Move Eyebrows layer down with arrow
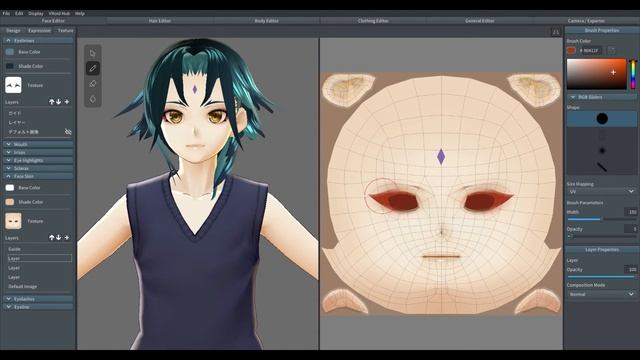 point(58,102)
